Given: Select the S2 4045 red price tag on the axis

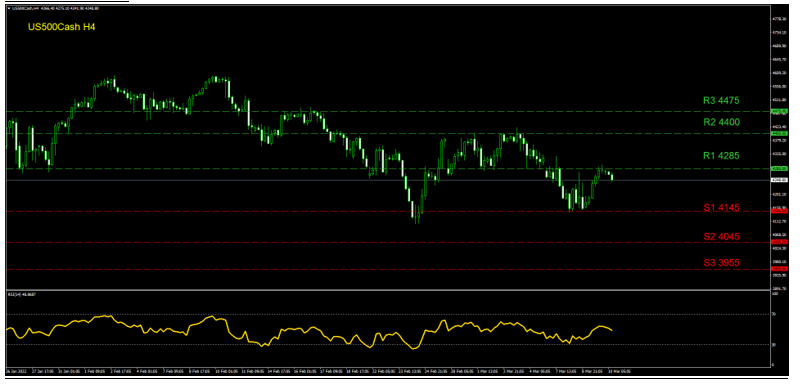Looking at the screenshot, I should [779, 242].
